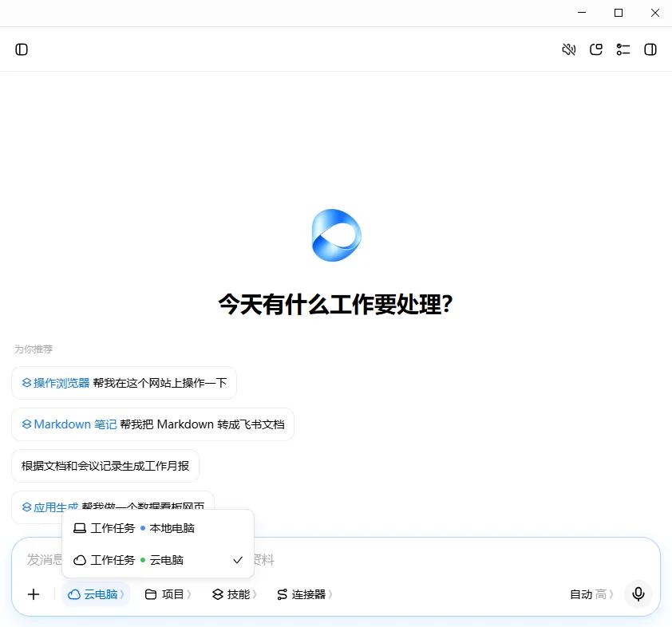This screenshot has height=627, width=672.
Task: Click the folder icon beside 项目
Action: (150, 594)
